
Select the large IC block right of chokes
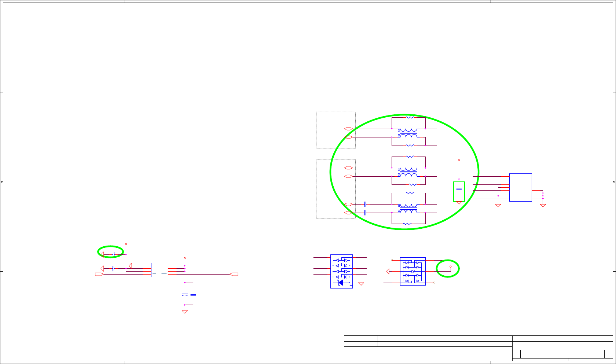[x=521, y=187]
